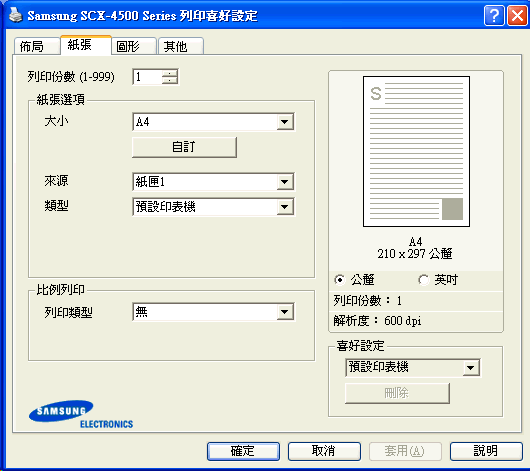Viewport: 530px width, 471px height.
Task: Open the 其他 tab
Action: click(180, 46)
